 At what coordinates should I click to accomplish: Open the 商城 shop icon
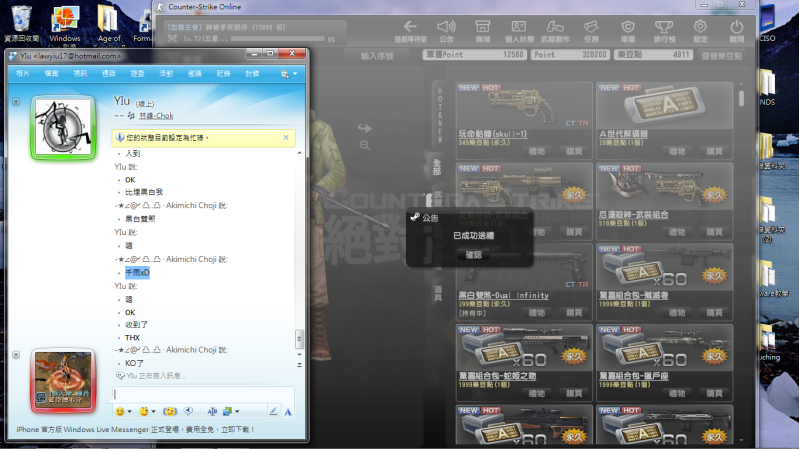483,31
